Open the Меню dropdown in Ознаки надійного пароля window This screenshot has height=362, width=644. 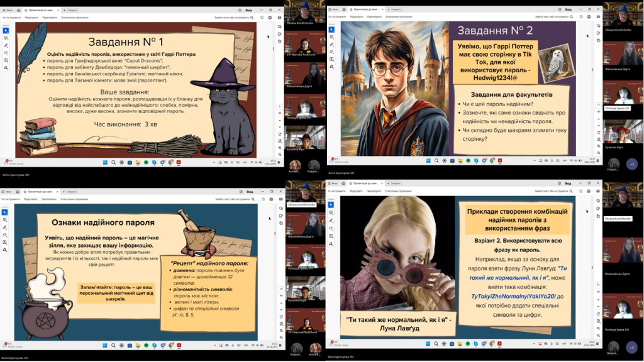pos(7,192)
